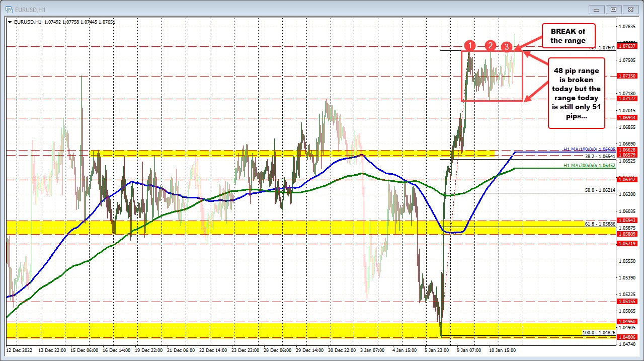Click the BREAK of the range annotation box

[x=568, y=35]
